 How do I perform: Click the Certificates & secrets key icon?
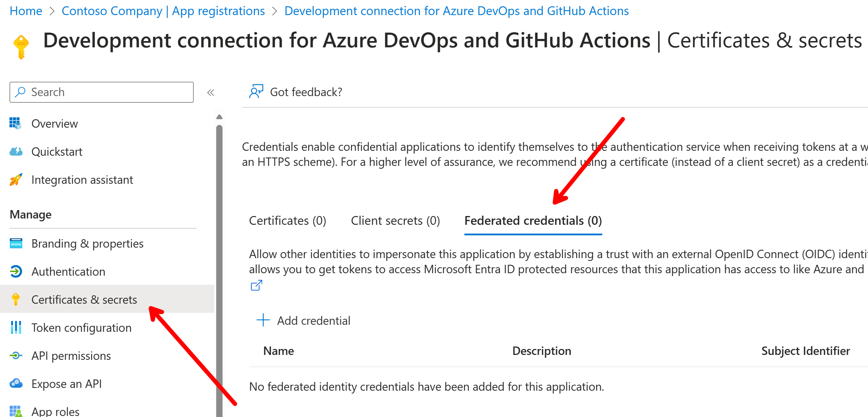pos(16,300)
